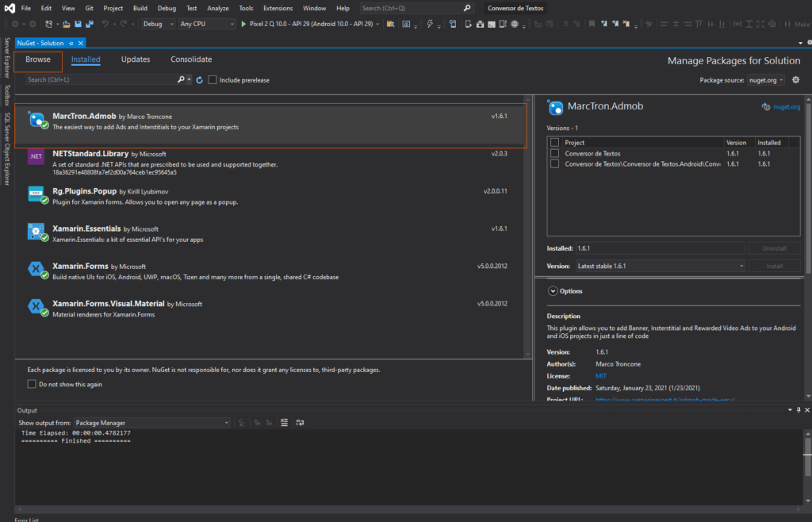Click the search magnifier in the title bar
Viewport: 812px width, 522px height.
click(467, 8)
